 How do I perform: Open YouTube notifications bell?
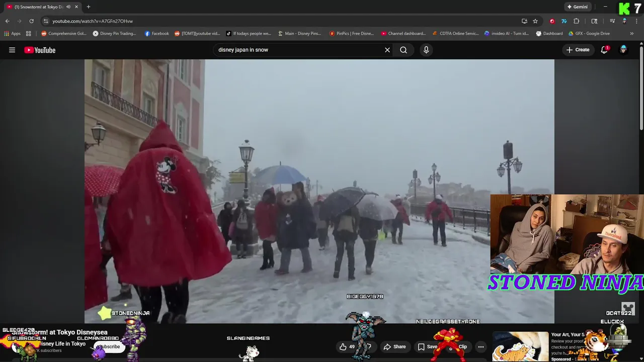[604, 50]
